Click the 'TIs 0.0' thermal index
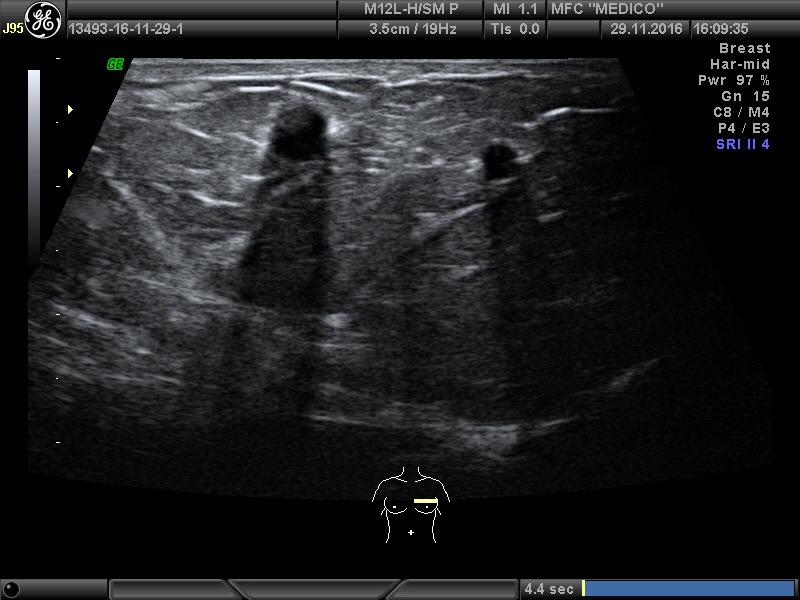Viewport: 800px width, 600px height. pyautogui.click(x=515, y=29)
